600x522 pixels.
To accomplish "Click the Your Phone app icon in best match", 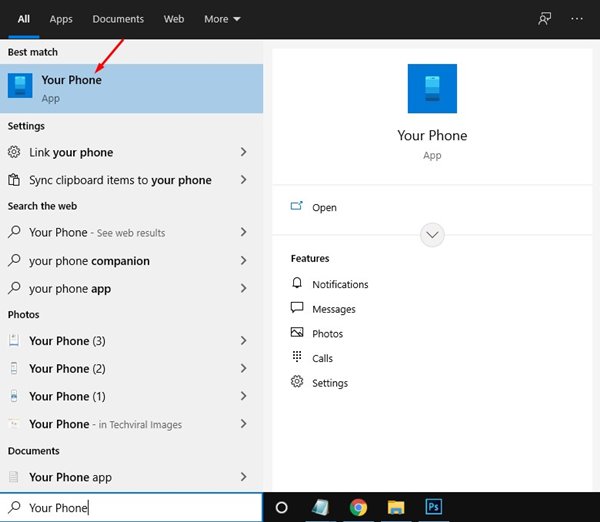I will tap(20, 86).
